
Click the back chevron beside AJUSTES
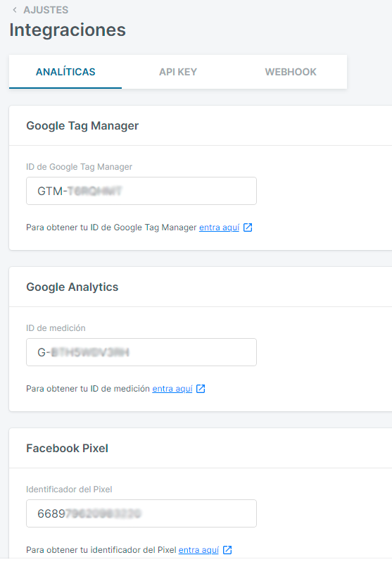pyautogui.click(x=15, y=10)
